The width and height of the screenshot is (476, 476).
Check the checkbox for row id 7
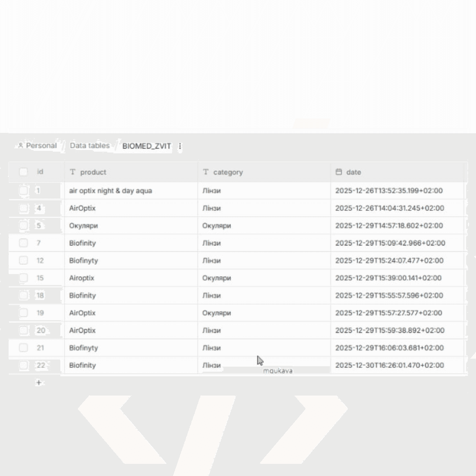(x=23, y=243)
